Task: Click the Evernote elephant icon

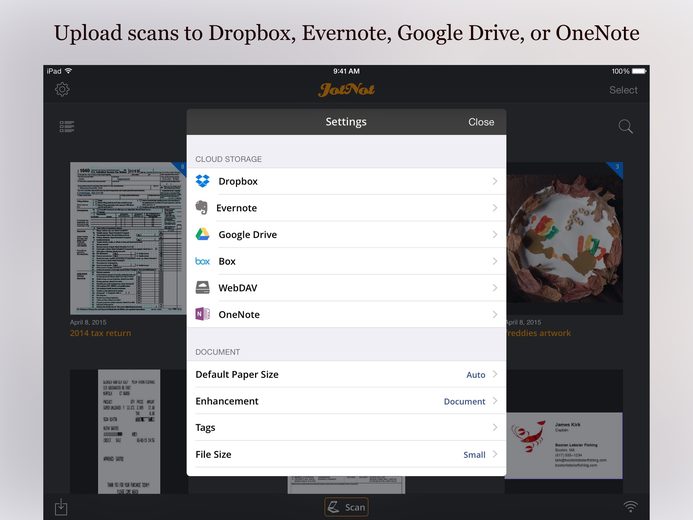Action: 202,208
